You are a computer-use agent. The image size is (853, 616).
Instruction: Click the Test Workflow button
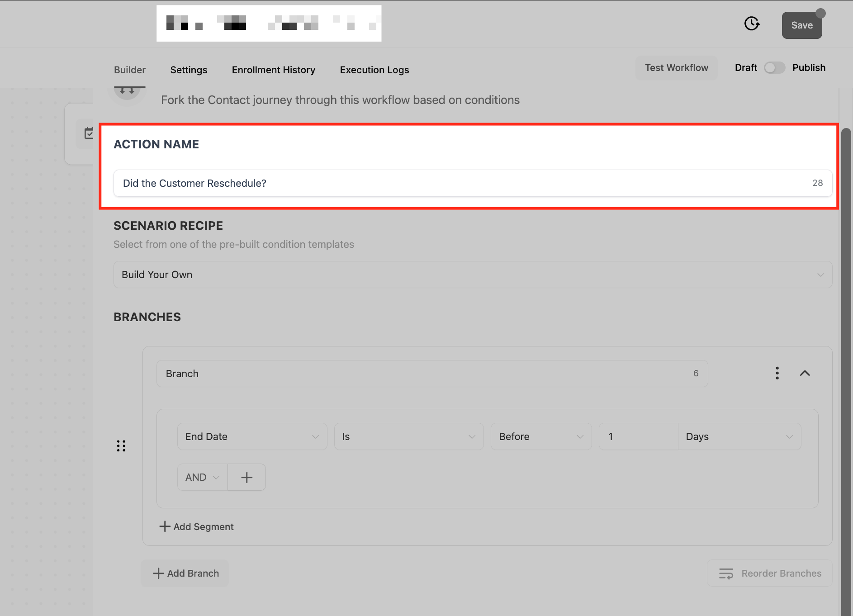pyautogui.click(x=677, y=68)
